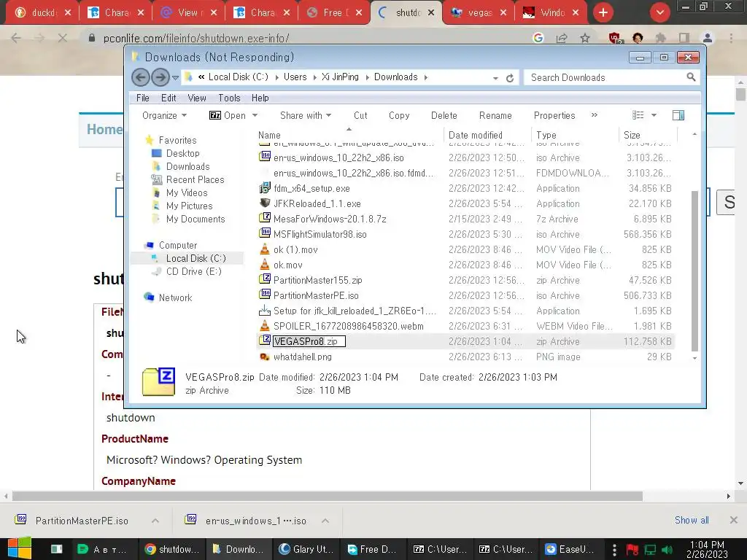Select ok.mov VLC file icon
Screen dimensions: 747x560
click(x=265, y=265)
